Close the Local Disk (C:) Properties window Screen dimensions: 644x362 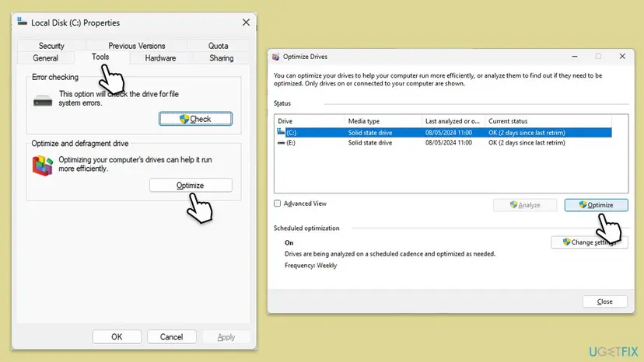[246, 23]
